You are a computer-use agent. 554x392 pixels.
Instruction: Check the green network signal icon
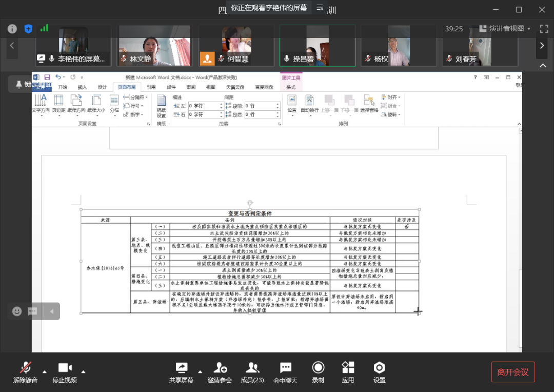[44, 28]
